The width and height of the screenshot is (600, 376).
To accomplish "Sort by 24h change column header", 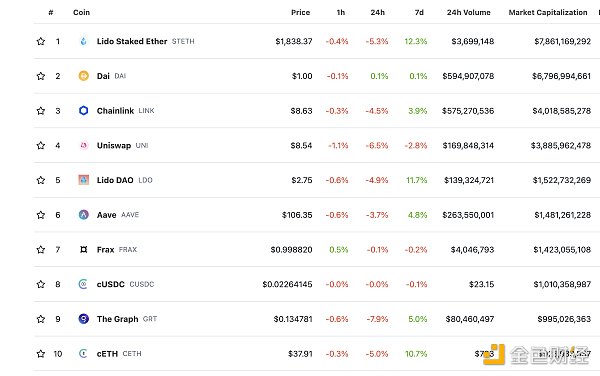I will pos(377,12).
